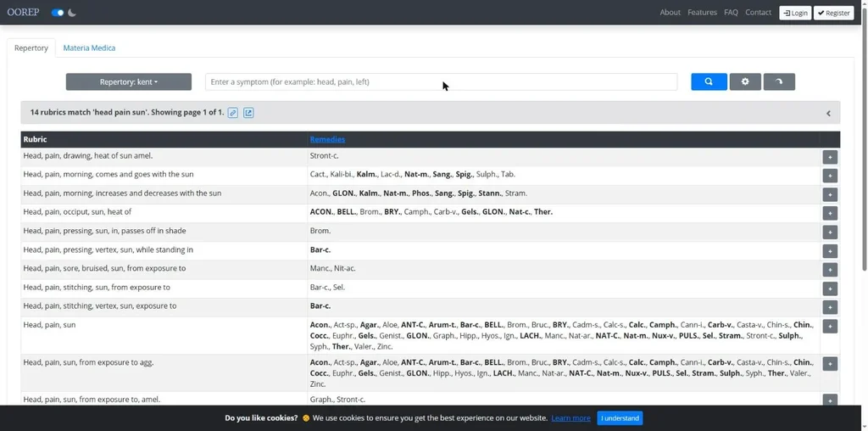Select rubric text 'Head, pain, drawing, heat of sun amel.'
868x431 pixels.
88,155
